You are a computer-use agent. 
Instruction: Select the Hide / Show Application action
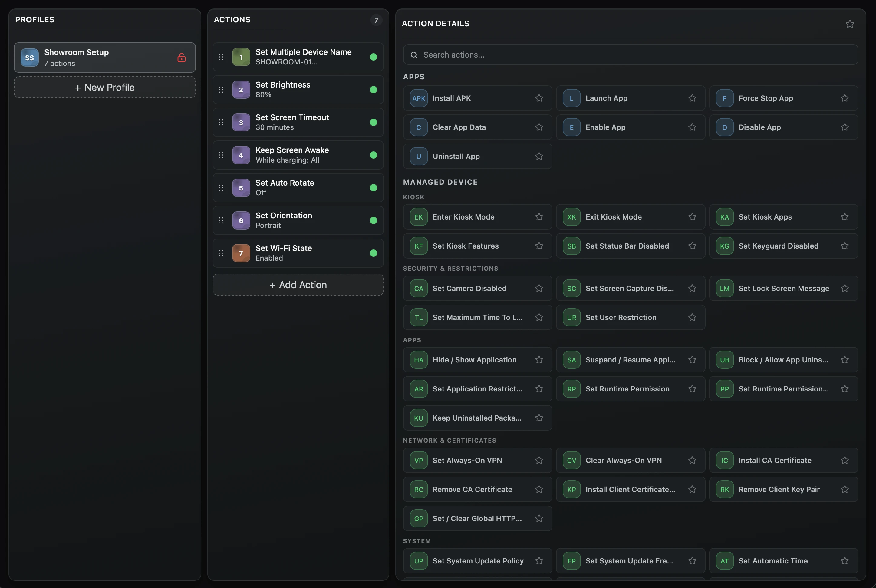tap(477, 360)
